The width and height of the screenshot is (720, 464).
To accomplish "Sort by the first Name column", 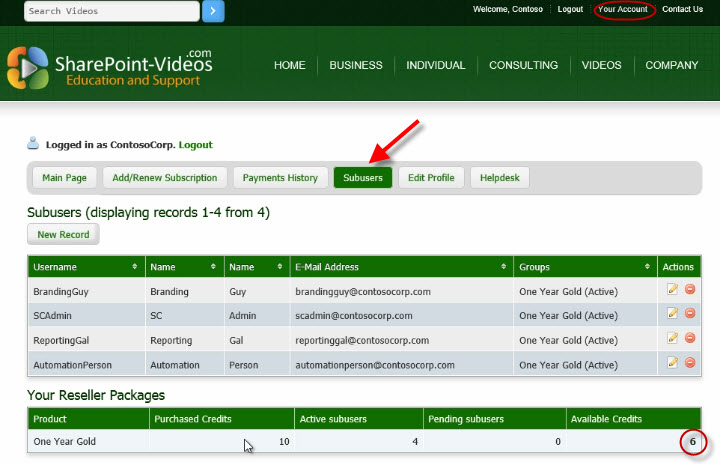I will click(x=213, y=266).
